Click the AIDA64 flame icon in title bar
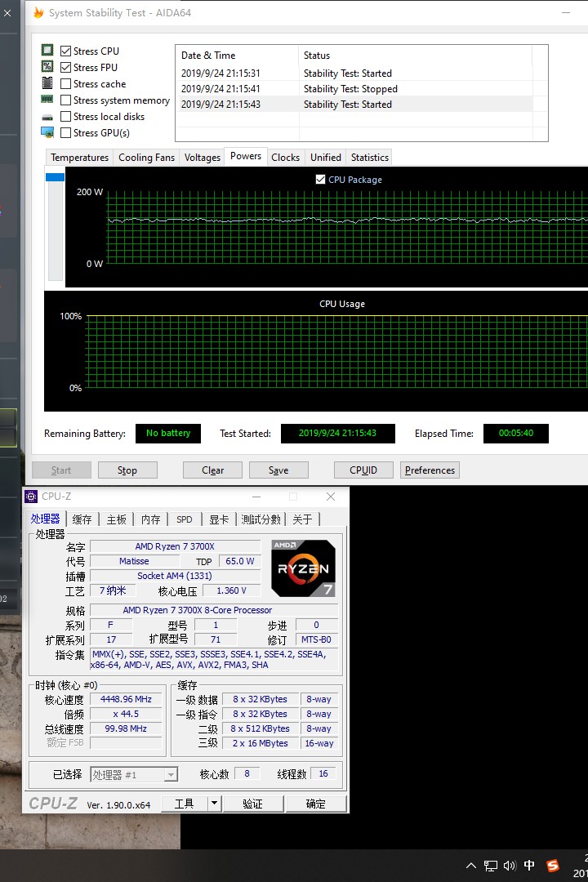The width and height of the screenshot is (588, 882). click(38, 12)
